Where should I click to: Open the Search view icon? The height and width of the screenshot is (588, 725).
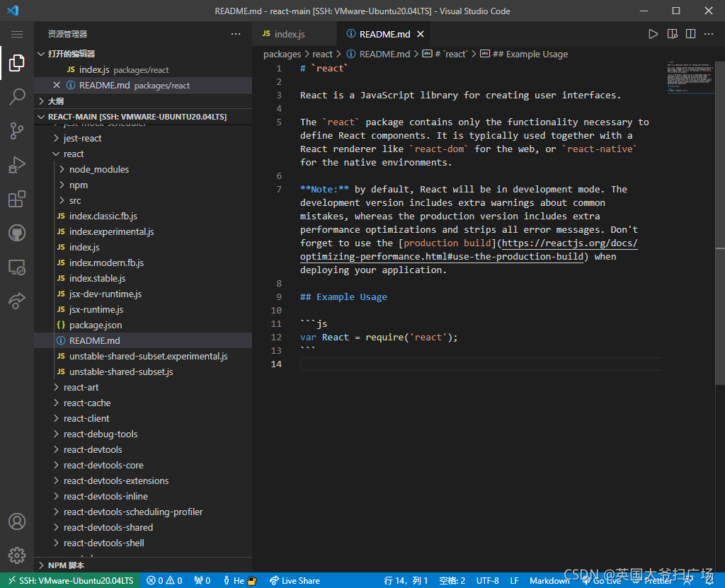[x=17, y=97]
